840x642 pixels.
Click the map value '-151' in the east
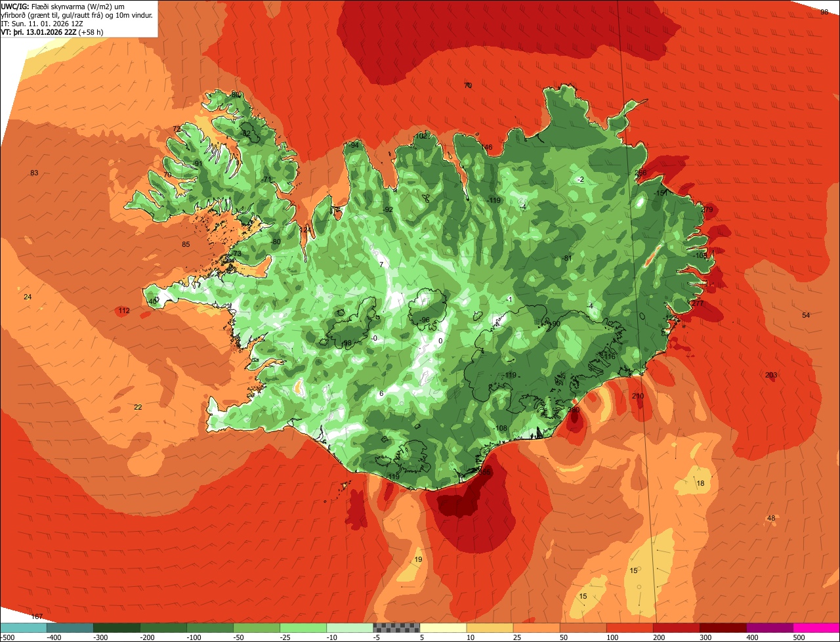pos(660,193)
